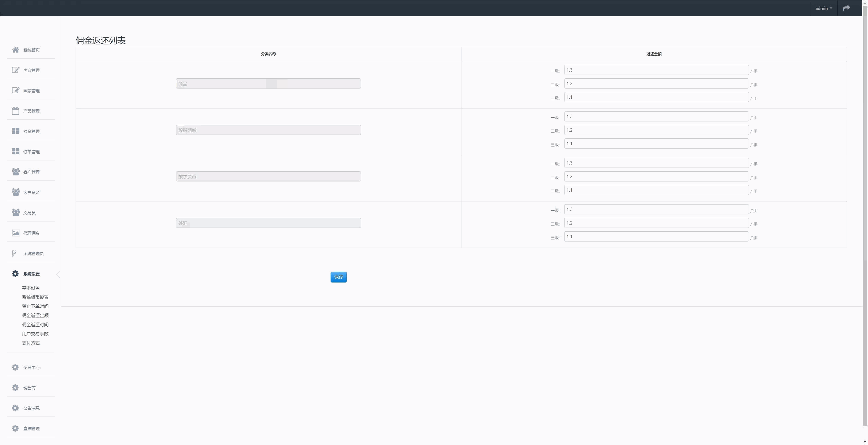Screen dimensions: 868x445
Task: Click the share arrow icon in top bar
Action: tap(846, 8)
